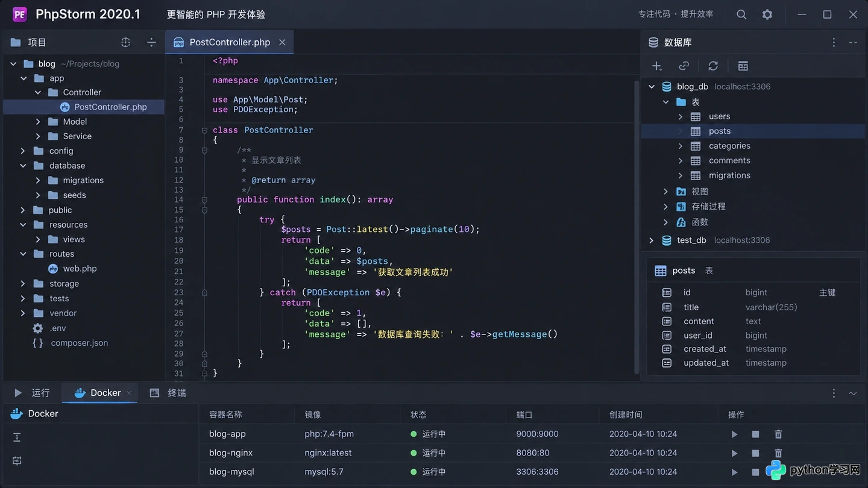Stop the blog-nginx container
The width and height of the screenshot is (868, 488).
pos(755,453)
